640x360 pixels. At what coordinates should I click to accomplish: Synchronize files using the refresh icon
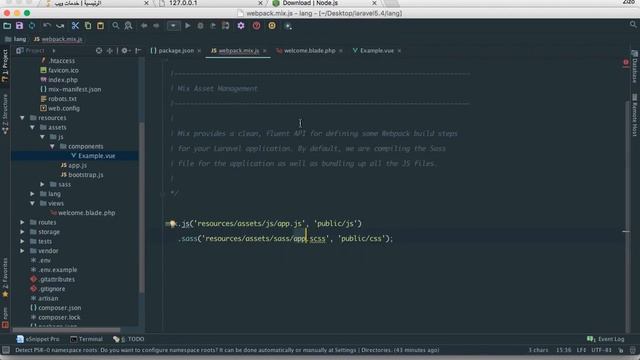pos(31,26)
